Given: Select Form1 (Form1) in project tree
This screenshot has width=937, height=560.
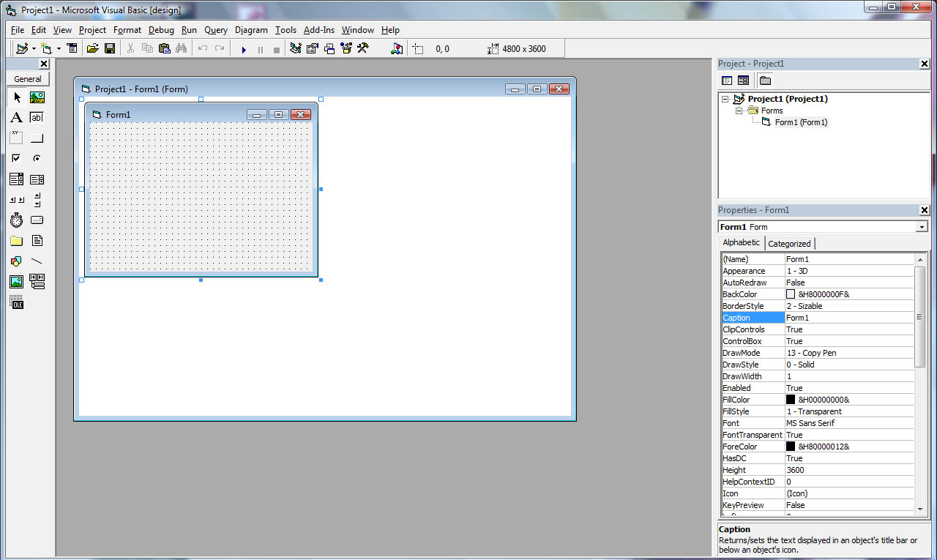Looking at the screenshot, I should point(801,122).
